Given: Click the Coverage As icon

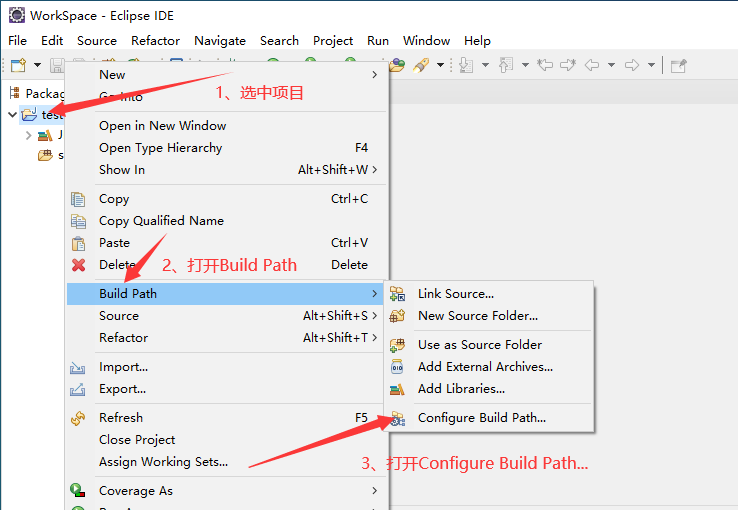Looking at the screenshot, I should click(78, 490).
